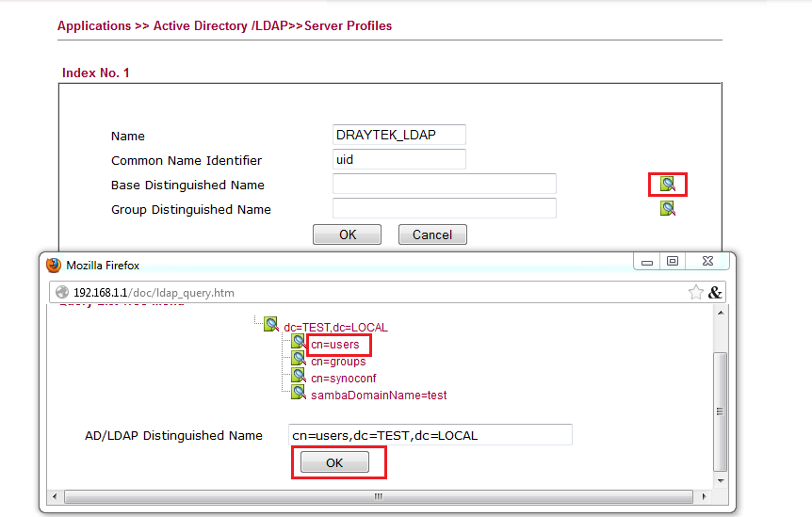Click the Common Name Identifier field

pyautogui.click(x=399, y=159)
